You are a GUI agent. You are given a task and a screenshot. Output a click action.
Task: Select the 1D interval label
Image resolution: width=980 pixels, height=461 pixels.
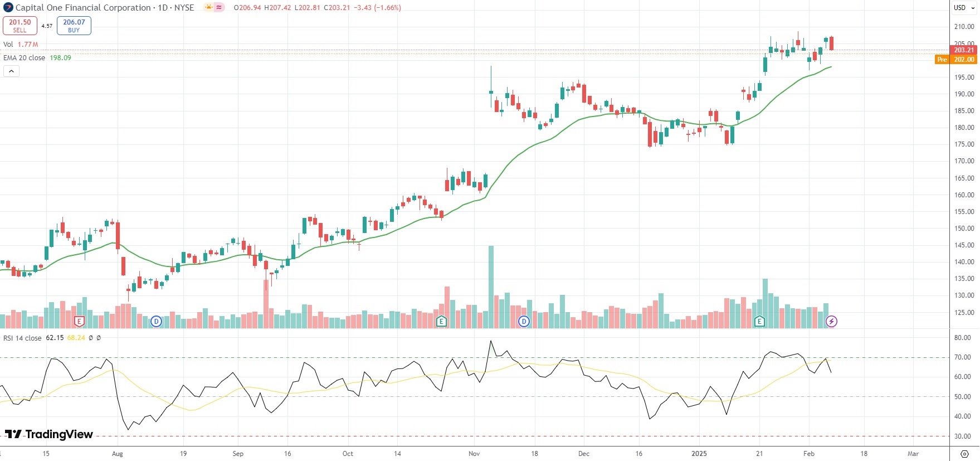click(x=163, y=8)
